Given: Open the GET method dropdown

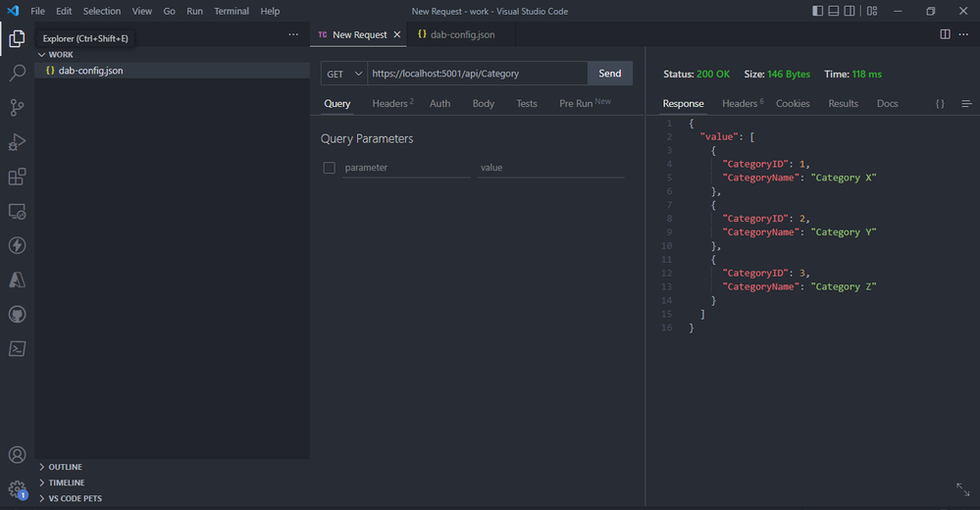Looking at the screenshot, I should (x=344, y=74).
